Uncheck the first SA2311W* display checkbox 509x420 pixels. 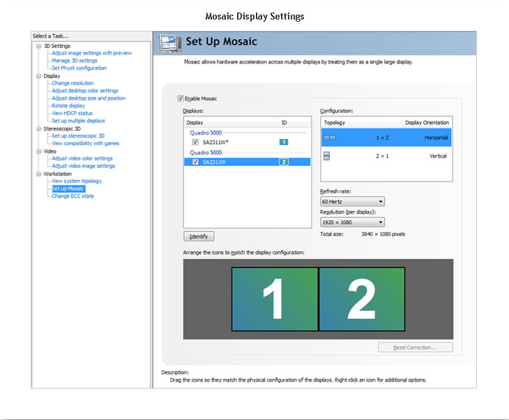(195, 142)
